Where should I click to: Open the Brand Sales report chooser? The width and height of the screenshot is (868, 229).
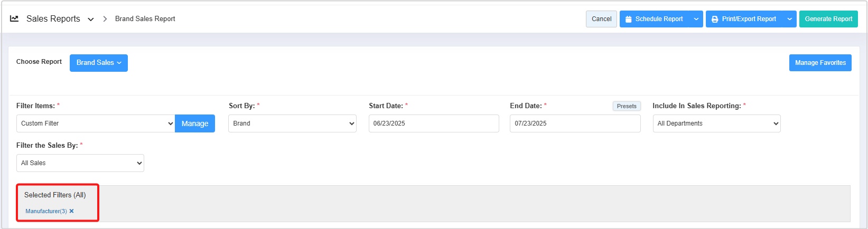coord(99,63)
